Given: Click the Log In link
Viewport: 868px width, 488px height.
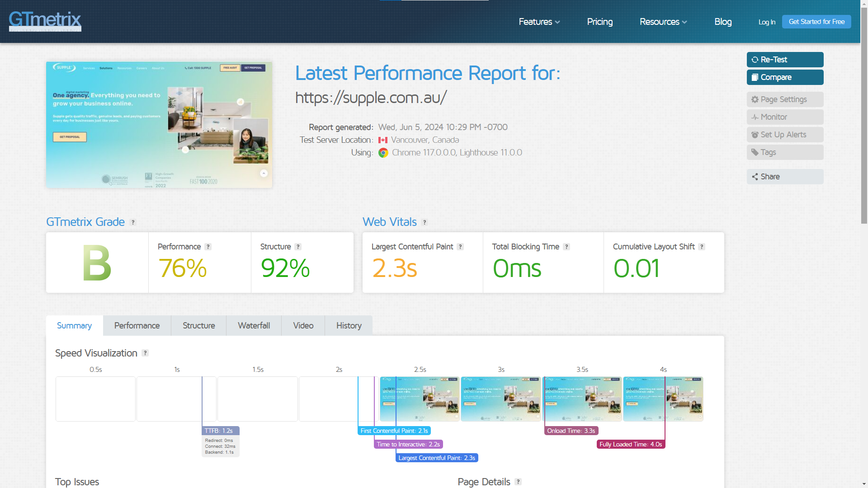Looking at the screenshot, I should coord(767,22).
